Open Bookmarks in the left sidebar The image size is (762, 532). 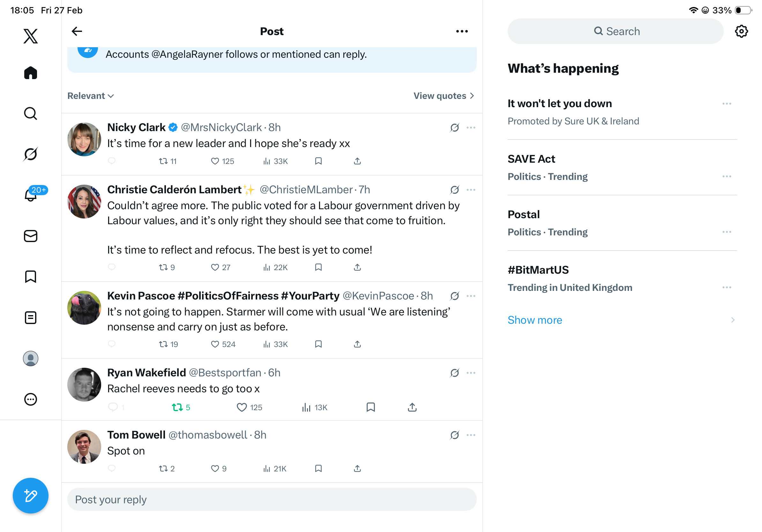[x=31, y=277]
